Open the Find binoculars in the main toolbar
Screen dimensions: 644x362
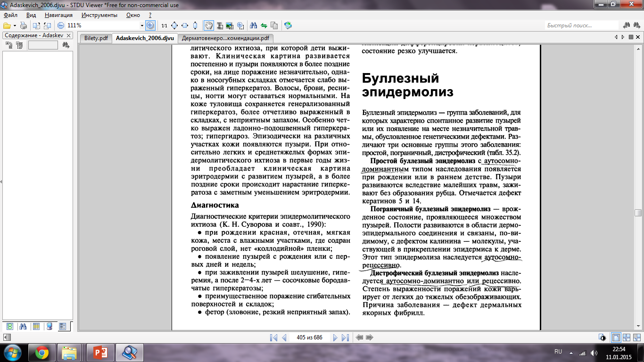click(x=254, y=25)
